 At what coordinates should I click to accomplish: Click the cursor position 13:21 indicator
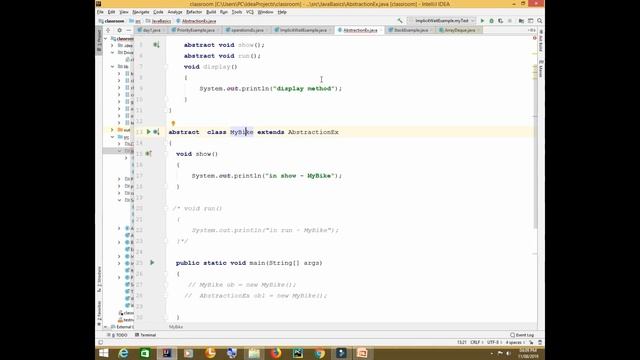(462, 342)
